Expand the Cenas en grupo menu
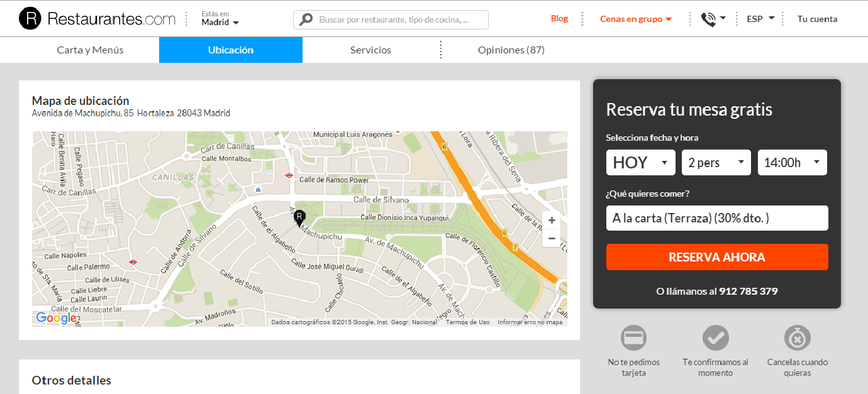This screenshot has width=868, height=394. (x=635, y=19)
